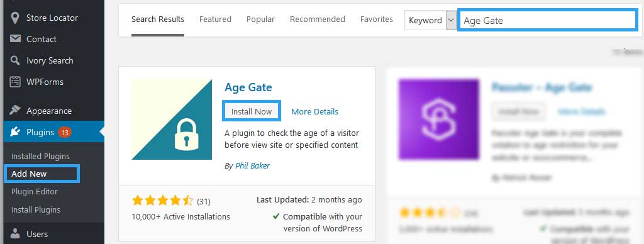
Task: Click the Age Gate plugin description text
Action: (292, 139)
